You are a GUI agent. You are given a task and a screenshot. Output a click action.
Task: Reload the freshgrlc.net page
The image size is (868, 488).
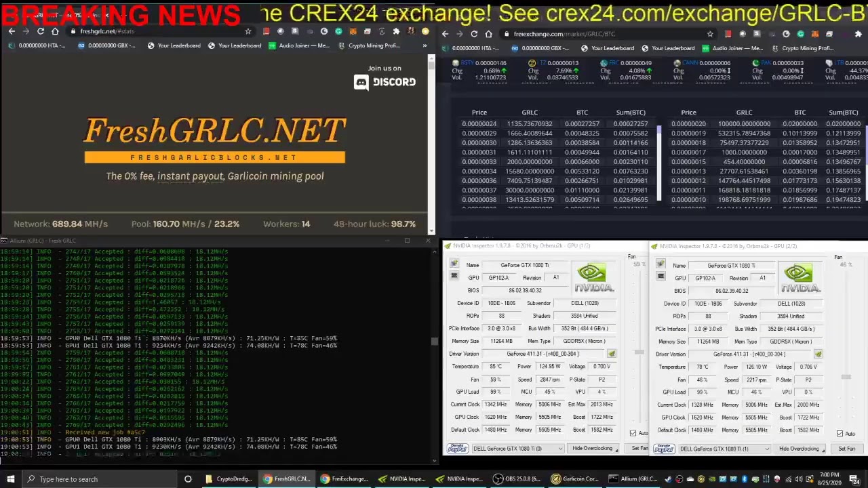coord(41,31)
